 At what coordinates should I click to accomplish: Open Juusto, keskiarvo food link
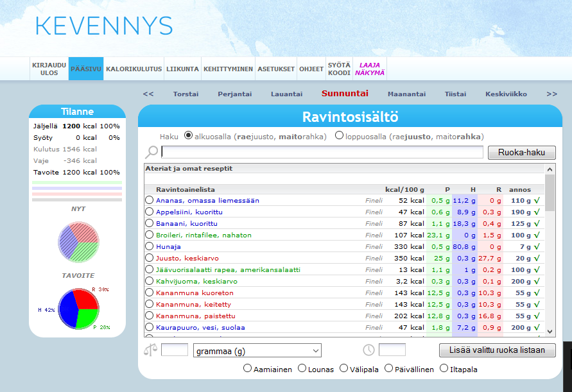pyautogui.click(x=187, y=258)
